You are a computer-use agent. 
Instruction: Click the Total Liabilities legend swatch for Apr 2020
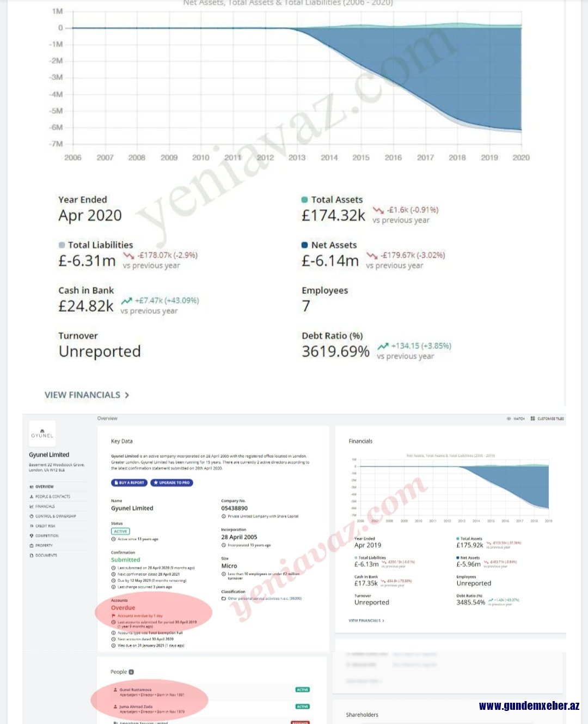pos(62,245)
